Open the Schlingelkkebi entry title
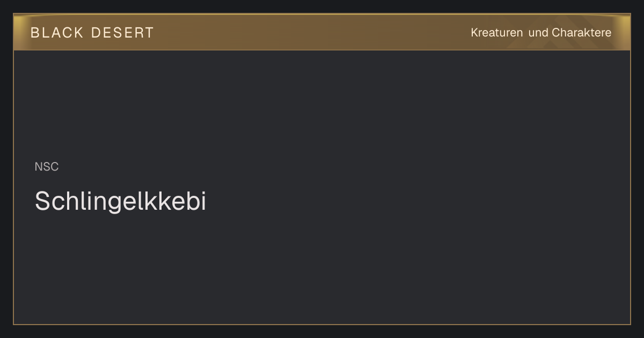This screenshot has width=644, height=338. click(120, 202)
